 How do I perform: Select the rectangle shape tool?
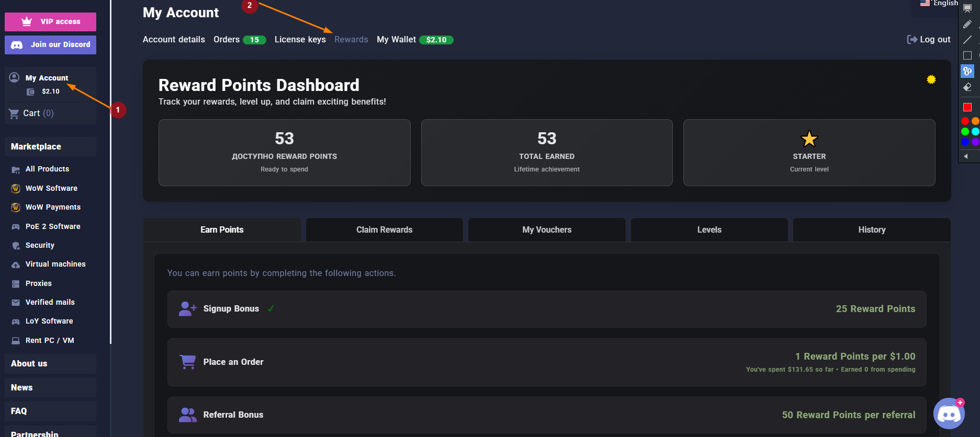pyautogui.click(x=967, y=55)
